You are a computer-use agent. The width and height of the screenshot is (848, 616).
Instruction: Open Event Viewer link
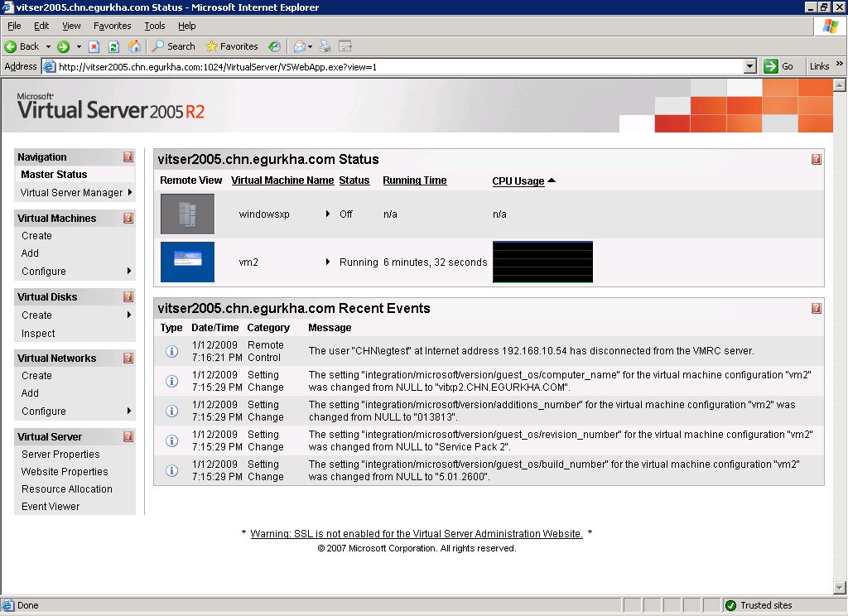(x=51, y=506)
